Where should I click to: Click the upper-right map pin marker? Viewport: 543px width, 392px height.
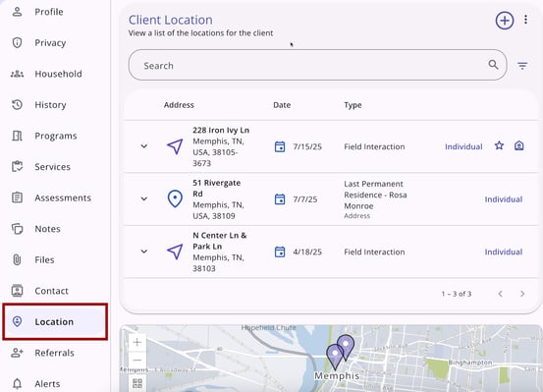click(346, 347)
